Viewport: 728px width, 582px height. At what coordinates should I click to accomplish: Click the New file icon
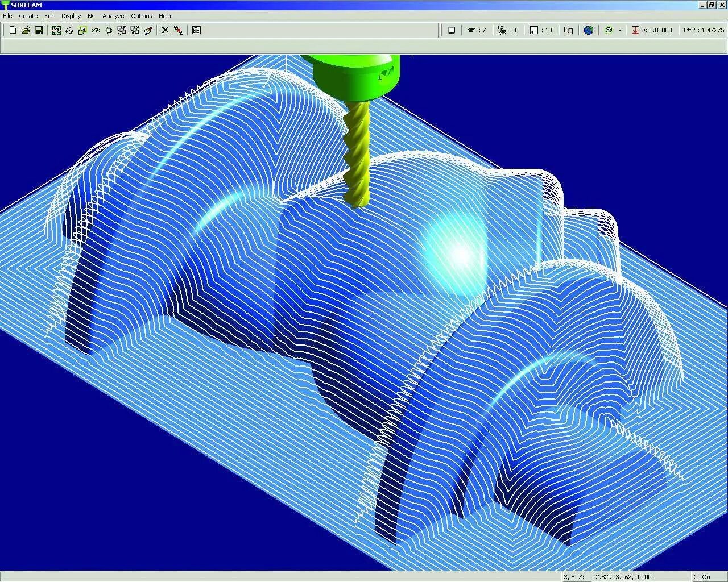point(13,30)
